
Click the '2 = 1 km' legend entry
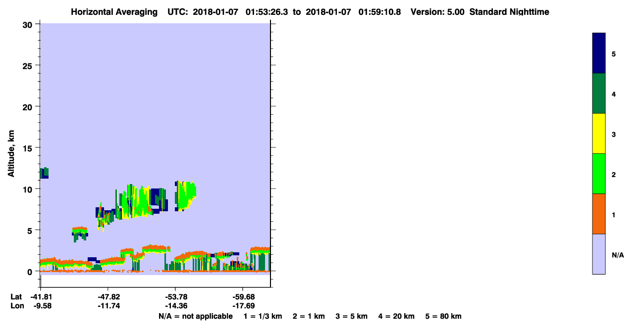(x=309, y=316)
